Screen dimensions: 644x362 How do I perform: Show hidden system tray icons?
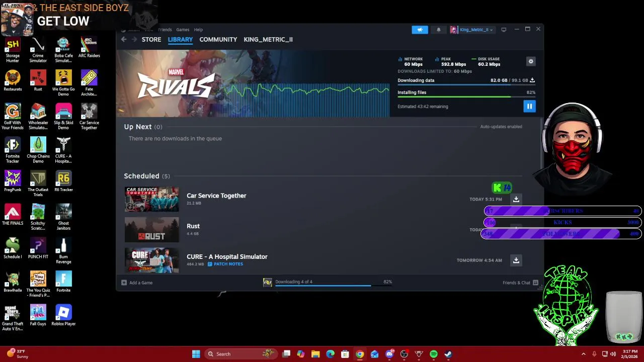click(x=584, y=354)
